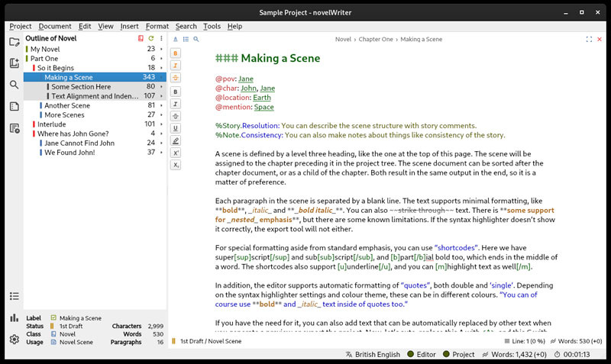Apply shortcode strikethrough formatting button

point(176,116)
